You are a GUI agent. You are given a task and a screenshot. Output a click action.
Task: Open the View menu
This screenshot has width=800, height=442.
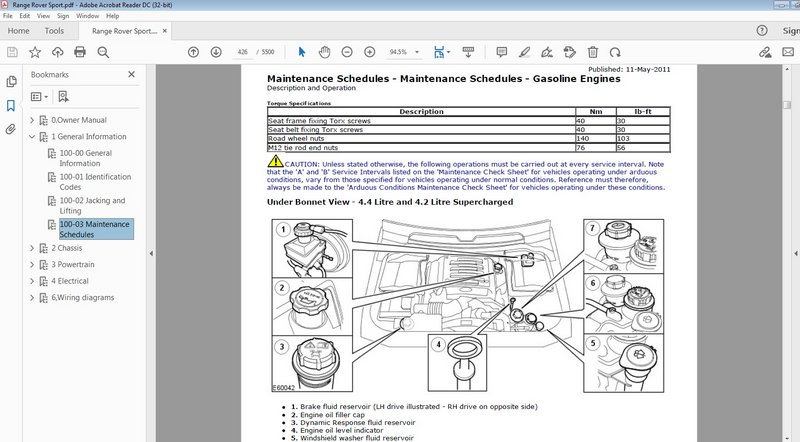pos(43,16)
